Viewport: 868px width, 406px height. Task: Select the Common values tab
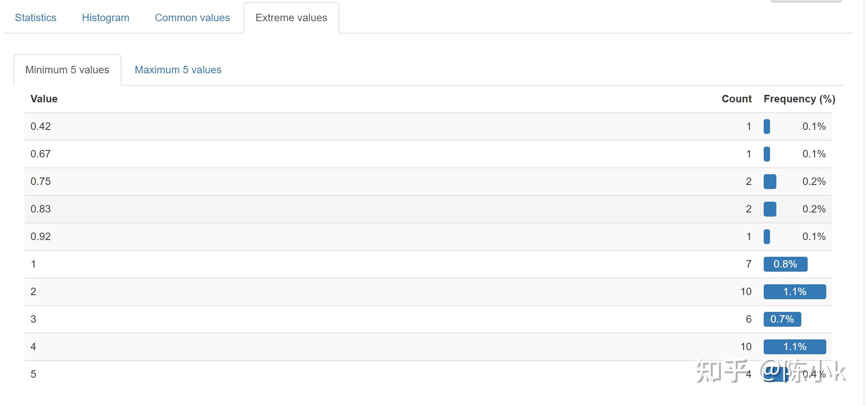point(192,17)
